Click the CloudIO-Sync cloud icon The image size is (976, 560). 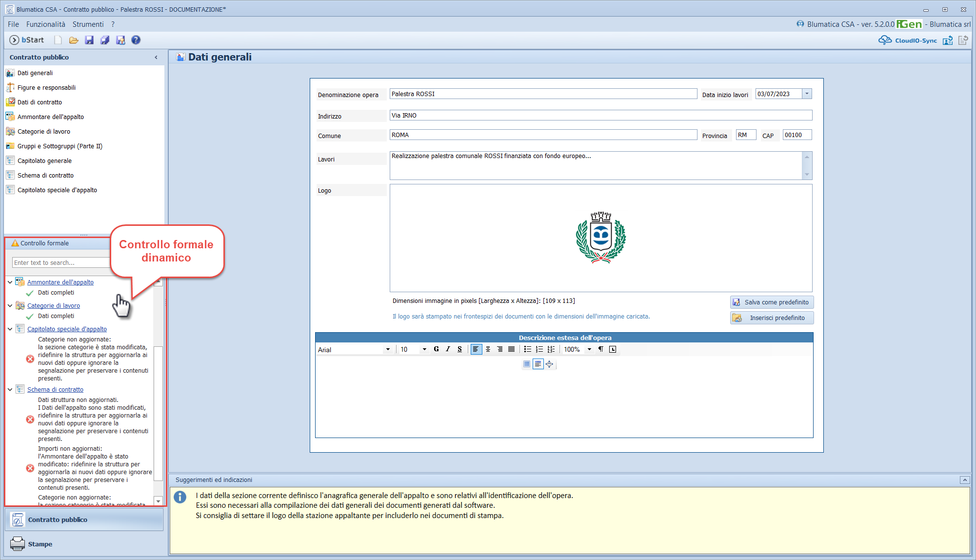click(x=885, y=40)
